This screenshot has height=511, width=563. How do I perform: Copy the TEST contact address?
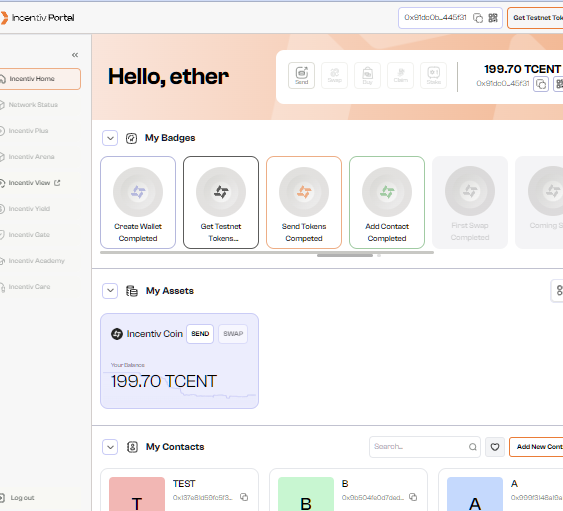coord(244,497)
